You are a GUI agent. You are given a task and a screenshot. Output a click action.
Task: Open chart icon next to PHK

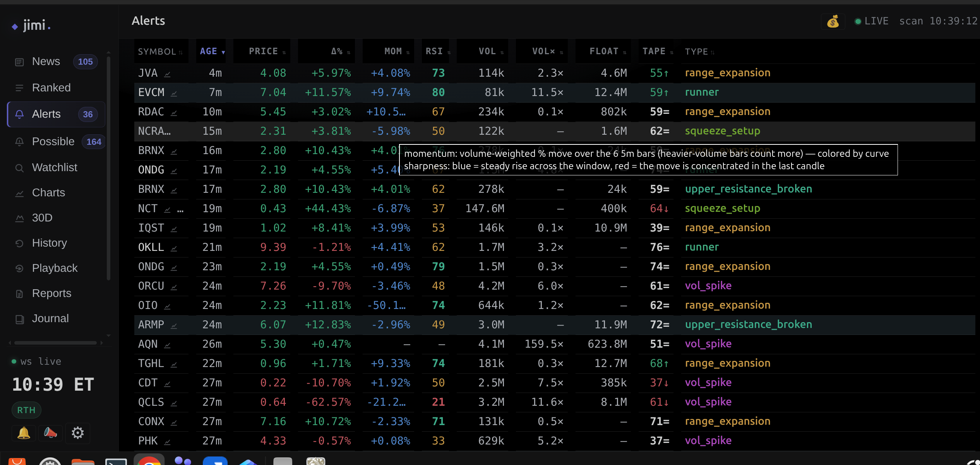point(167,441)
